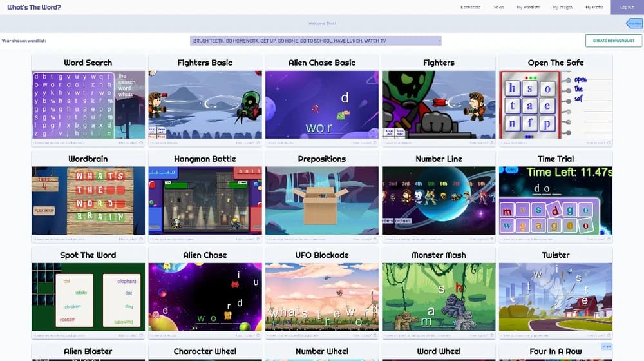Screen dimensions: 644x361
Task: Launch Fighters Basic via its thumbnail
Action: (x=205, y=104)
